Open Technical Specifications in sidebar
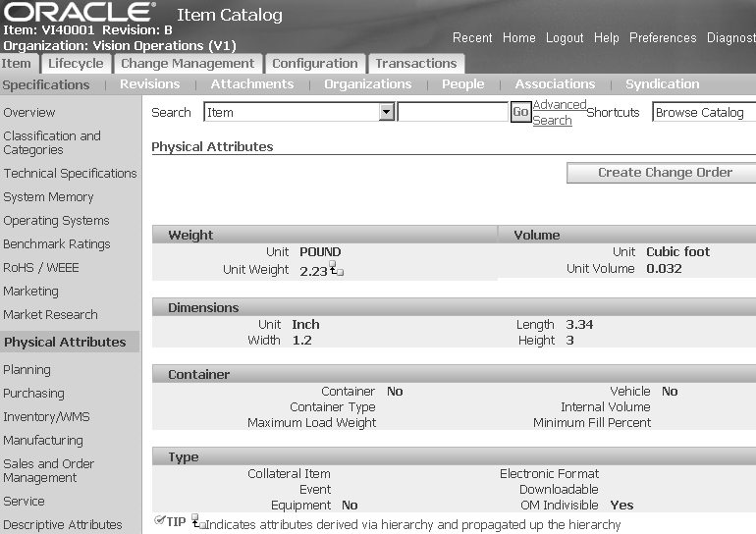Screen dimensions: 756x534 pos(71,174)
